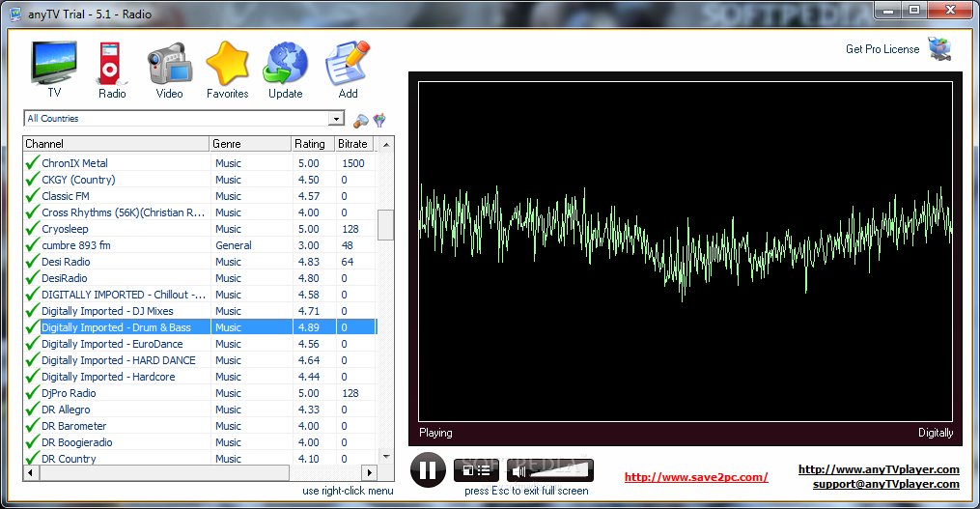Click the support@anyTVplayer.com email link
This screenshot has height=509, width=980.
[x=886, y=484]
